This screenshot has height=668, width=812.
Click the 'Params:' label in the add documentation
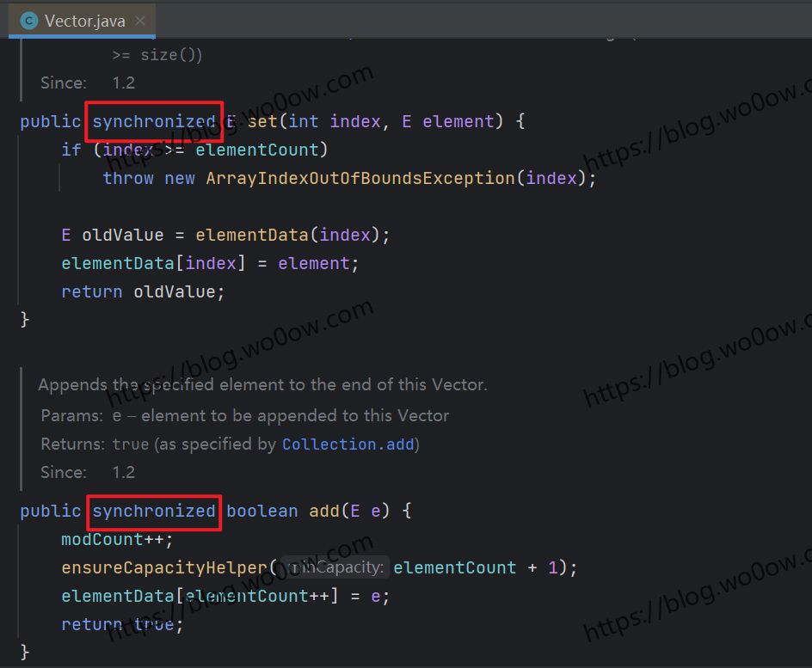pos(71,415)
